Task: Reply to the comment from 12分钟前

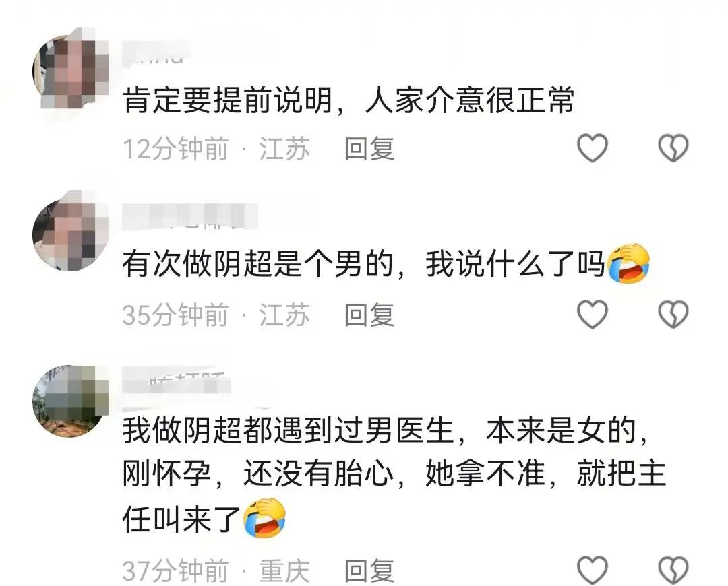Action: (369, 149)
